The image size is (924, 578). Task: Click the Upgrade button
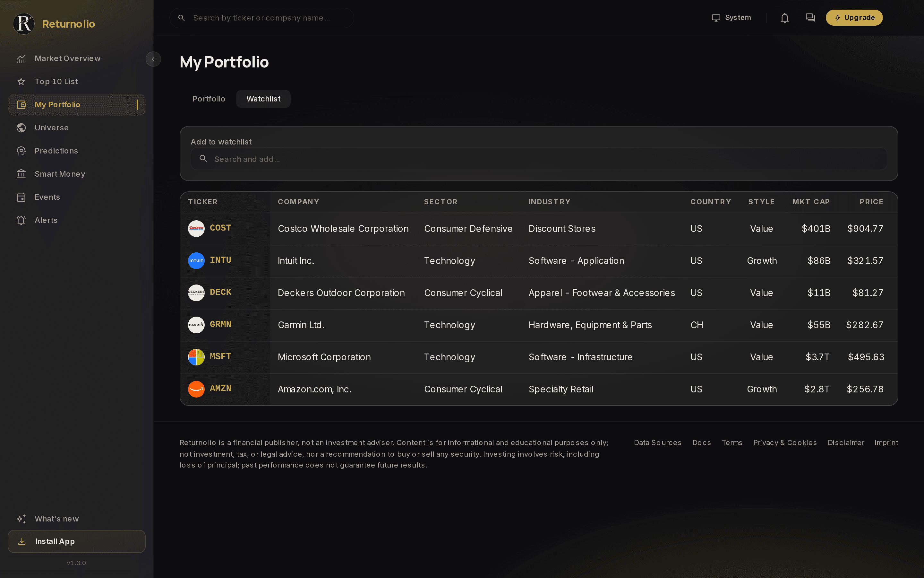pyautogui.click(x=854, y=18)
